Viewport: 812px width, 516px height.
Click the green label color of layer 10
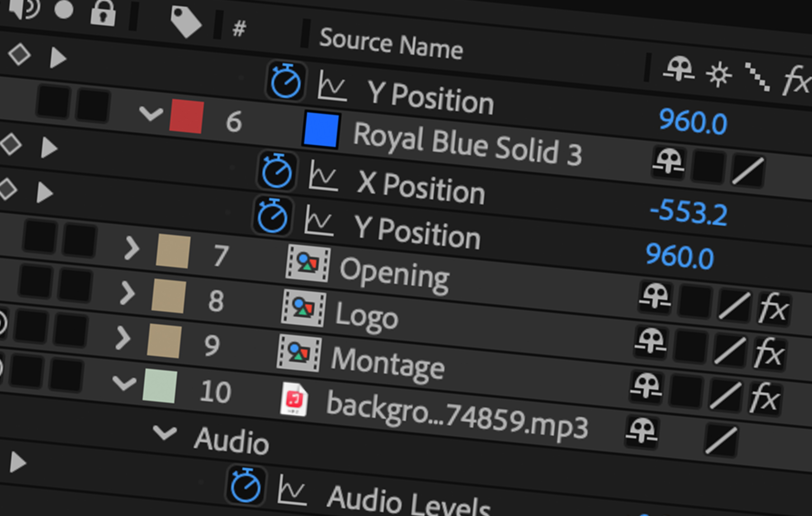tap(160, 386)
